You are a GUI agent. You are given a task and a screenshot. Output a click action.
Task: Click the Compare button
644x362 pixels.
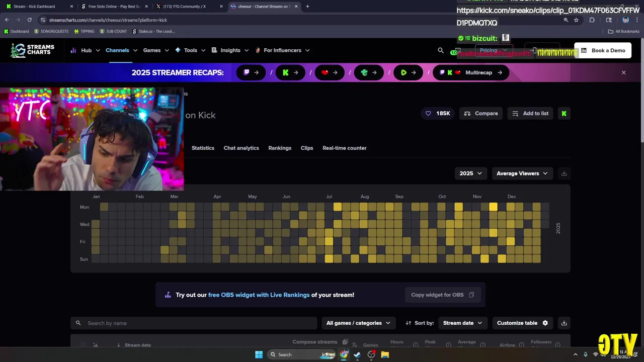(481, 113)
